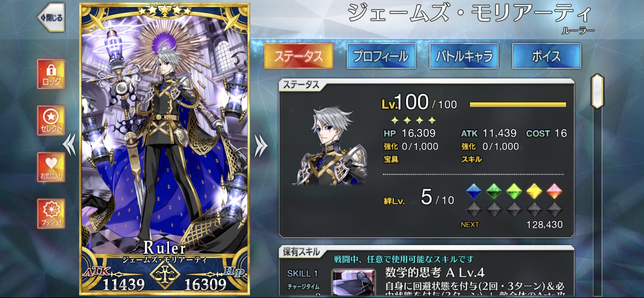644x298 pixels.
Task: Toggle the お気に入り heart favorite button
Action: pyautogui.click(x=51, y=167)
